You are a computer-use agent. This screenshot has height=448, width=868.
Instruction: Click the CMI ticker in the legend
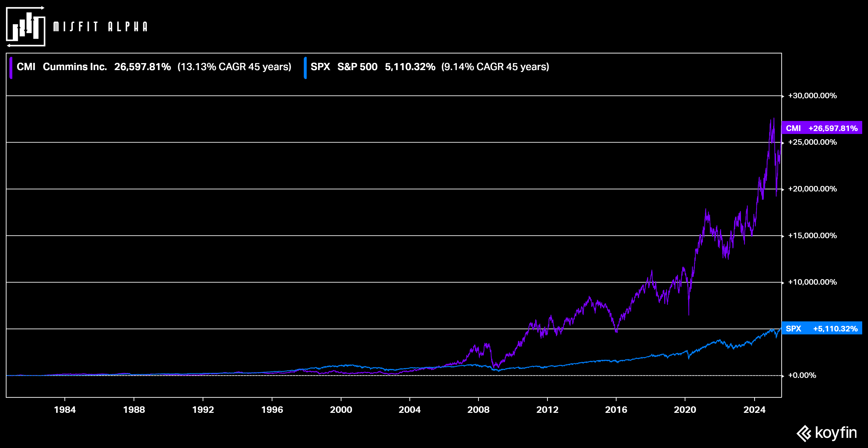[x=26, y=67]
